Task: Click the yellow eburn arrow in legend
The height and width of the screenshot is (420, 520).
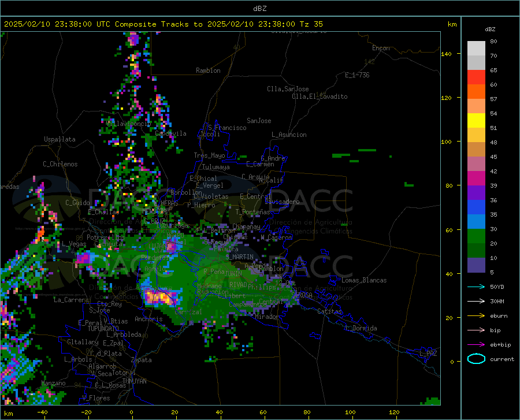Action: click(x=476, y=315)
